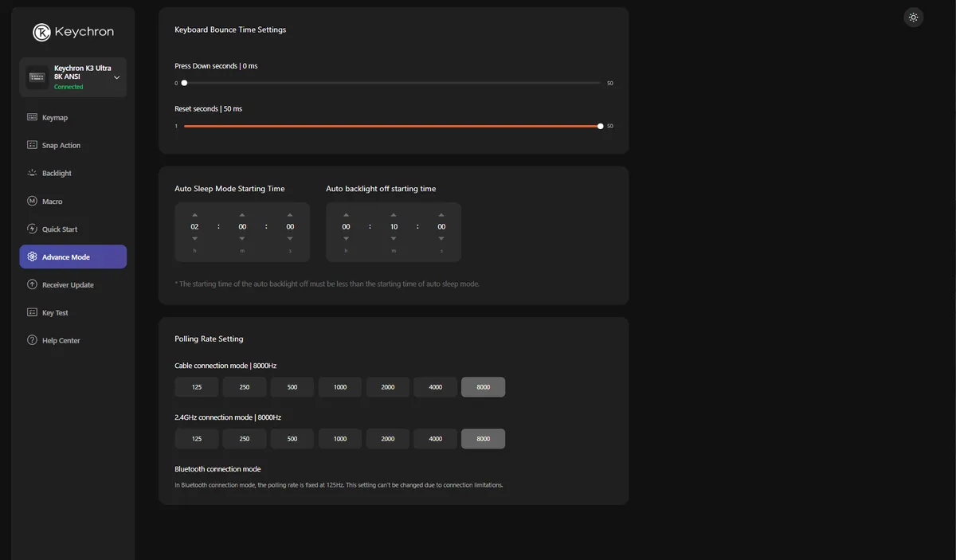
Task: Increase backlight off minutes with up arrow
Action: (394, 215)
